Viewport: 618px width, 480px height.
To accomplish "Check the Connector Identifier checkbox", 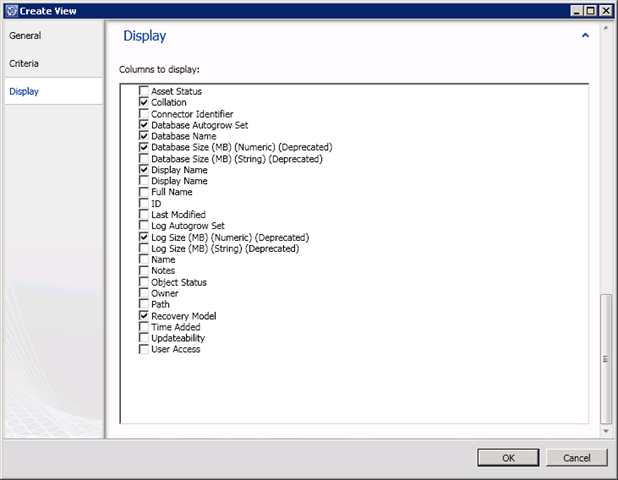I will pyautogui.click(x=144, y=114).
